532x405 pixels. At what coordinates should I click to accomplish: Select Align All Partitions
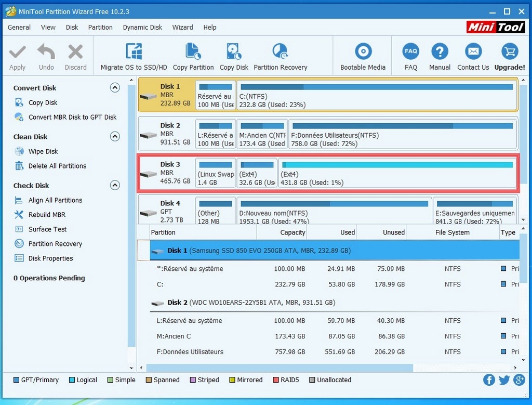55,200
